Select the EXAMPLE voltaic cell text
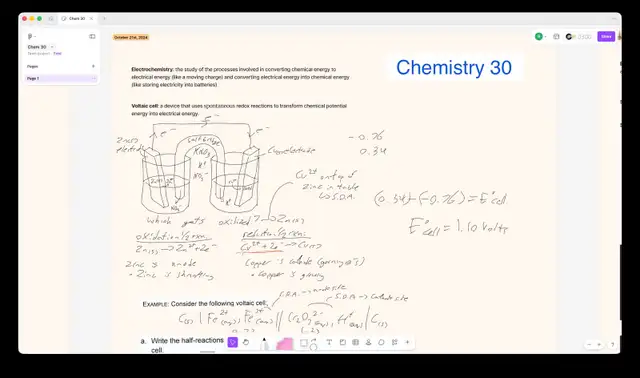This screenshot has height=378, width=640. [204, 304]
